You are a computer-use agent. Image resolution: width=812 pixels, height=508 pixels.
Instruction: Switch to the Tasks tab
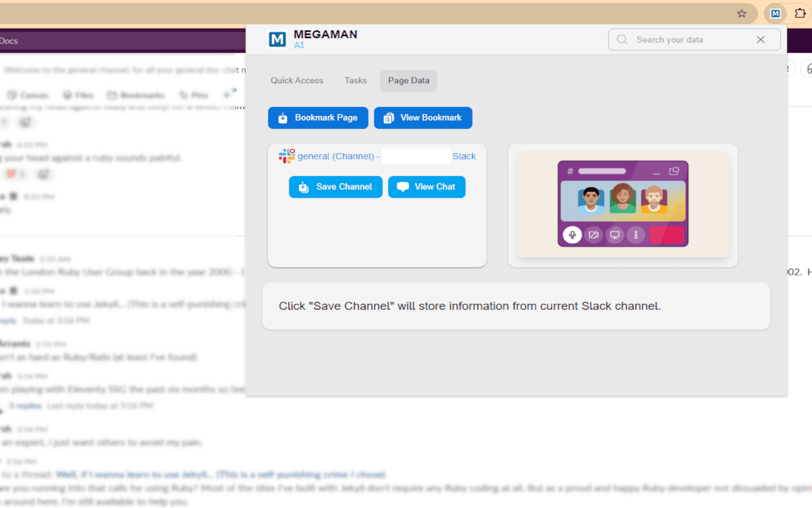click(x=356, y=81)
